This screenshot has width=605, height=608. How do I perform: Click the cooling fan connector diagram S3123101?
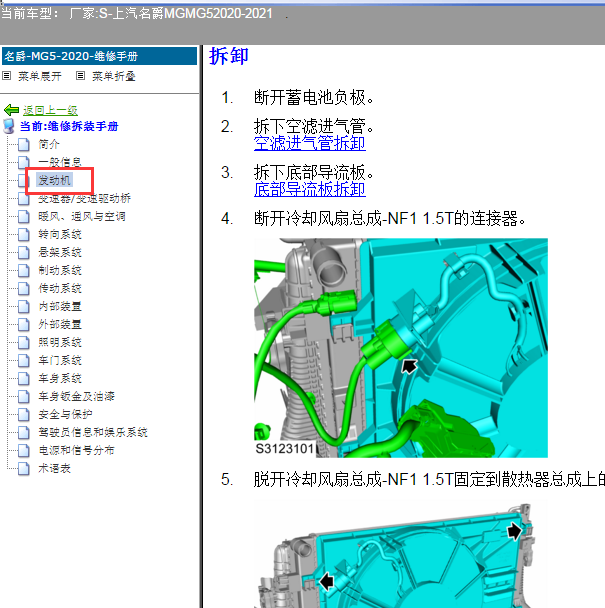click(x=401, y=348)
